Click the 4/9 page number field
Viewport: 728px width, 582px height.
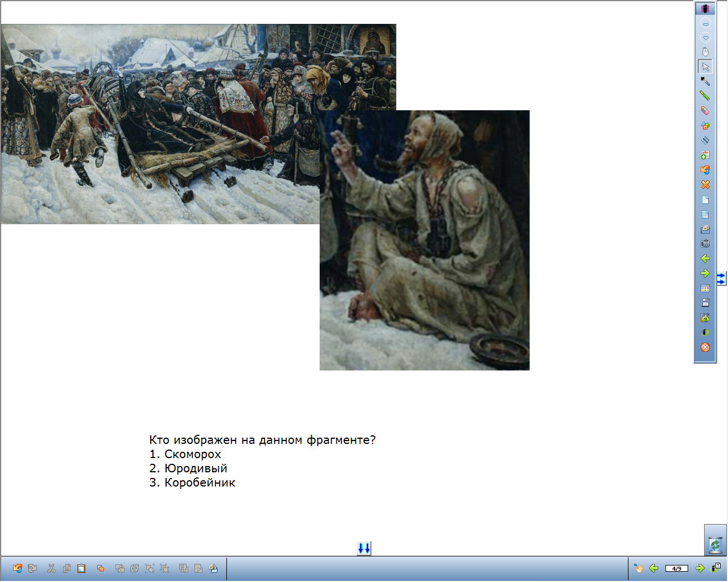point(677,568)
